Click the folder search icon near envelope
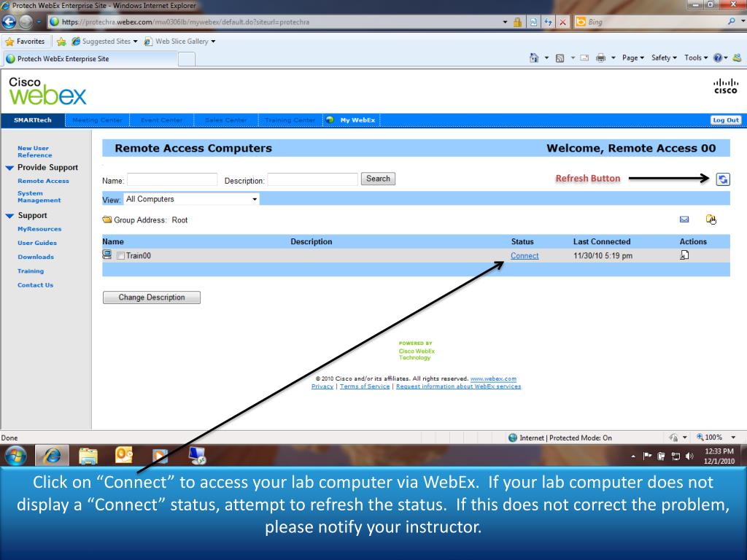The image size is (747, 560). [x=711, y=219]
